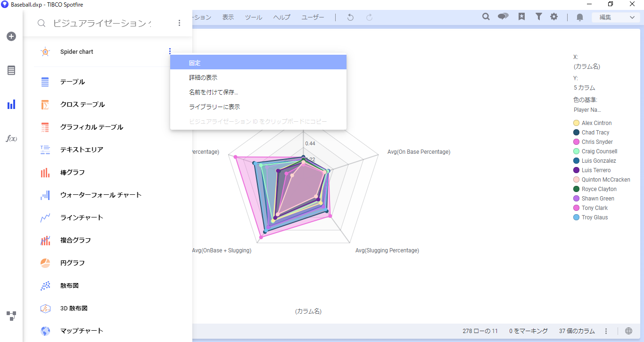The width and height of the screenshot is (644, 342).
Task: Choose 詳細の表示 in the context menu
Action: (x=258, y=77)
